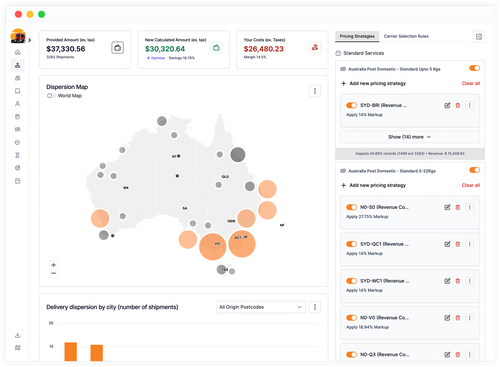Image resolution: width=500 pixels, height=367 pixels.
Task: Turn off NO-S0 revenue strategy toggle
Action: pos(351,207)
